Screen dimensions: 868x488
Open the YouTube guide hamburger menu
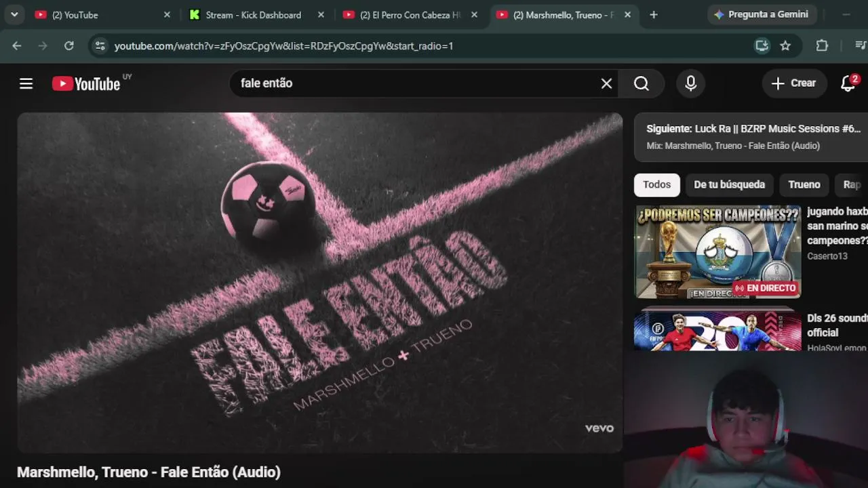point(26,83)
